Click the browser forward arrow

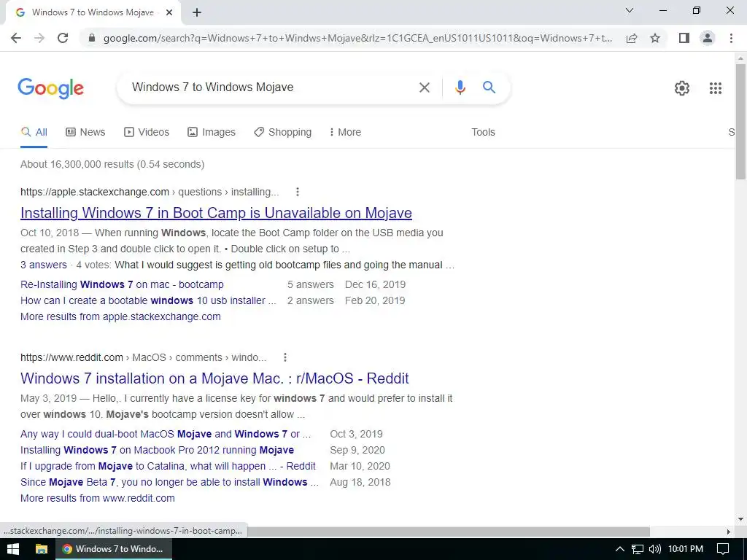coord(39,38)
